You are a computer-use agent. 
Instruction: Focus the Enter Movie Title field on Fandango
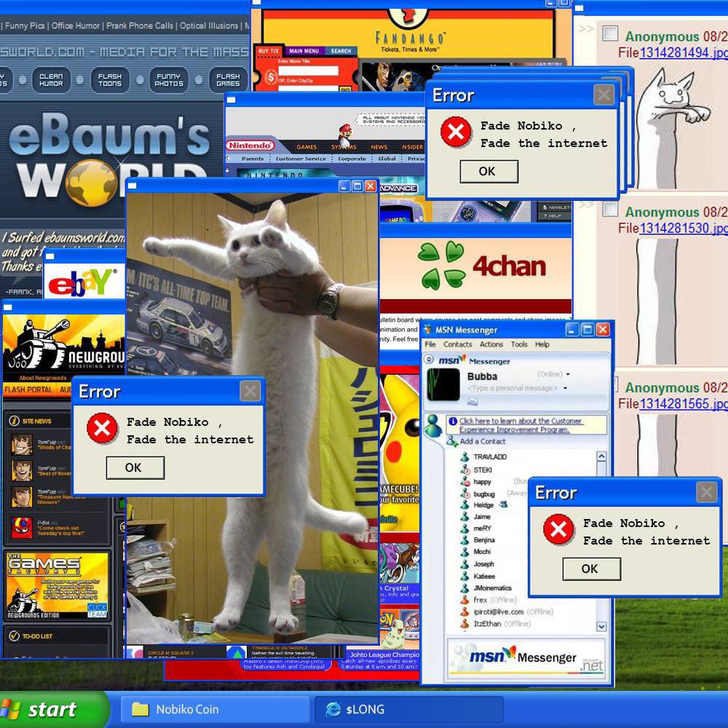tap(308, 71)
